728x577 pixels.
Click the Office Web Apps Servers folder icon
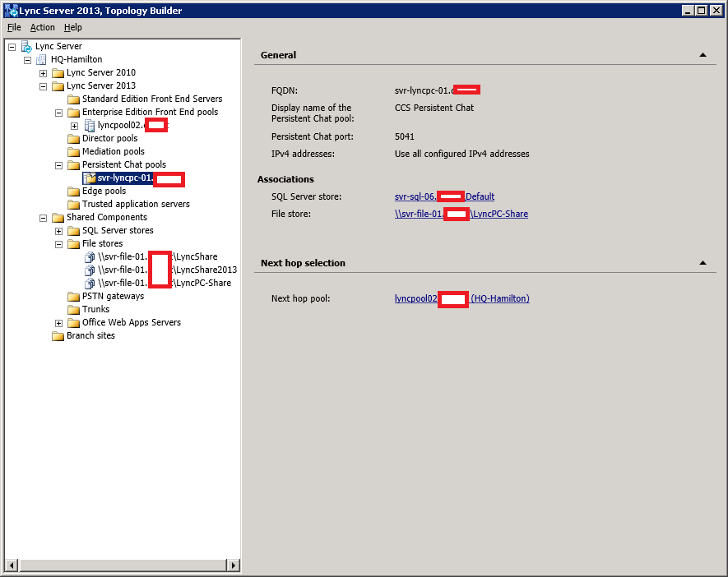pyautogui.click(x=73, y=322)
